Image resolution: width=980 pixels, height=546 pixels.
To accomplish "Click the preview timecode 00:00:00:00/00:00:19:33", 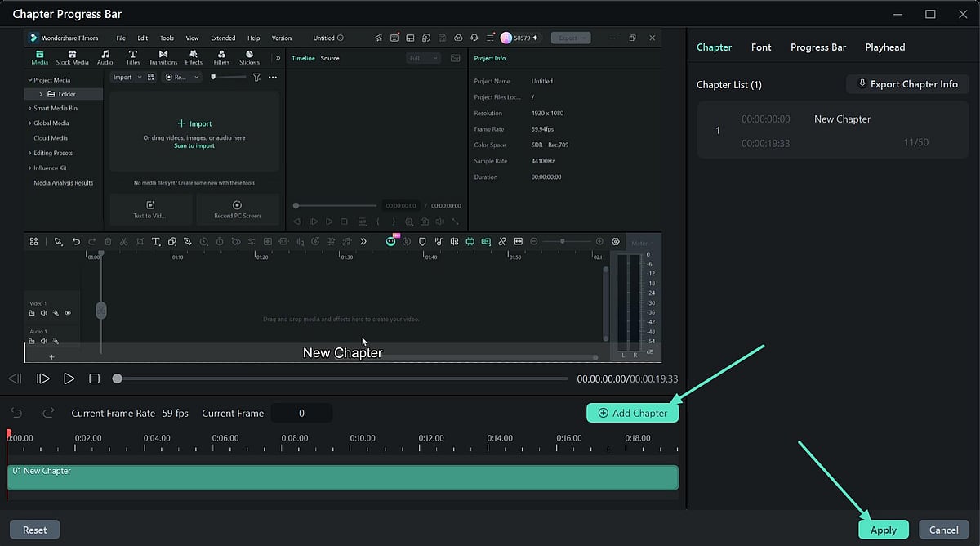I will (627, 379).
